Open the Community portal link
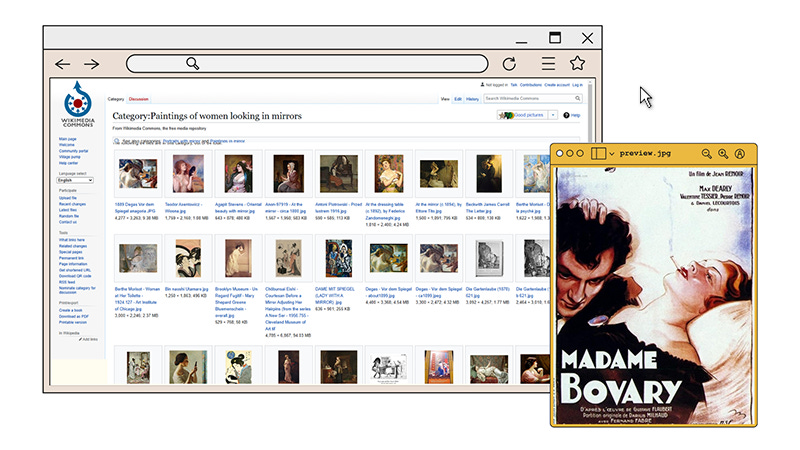 [x=73, y=151]
